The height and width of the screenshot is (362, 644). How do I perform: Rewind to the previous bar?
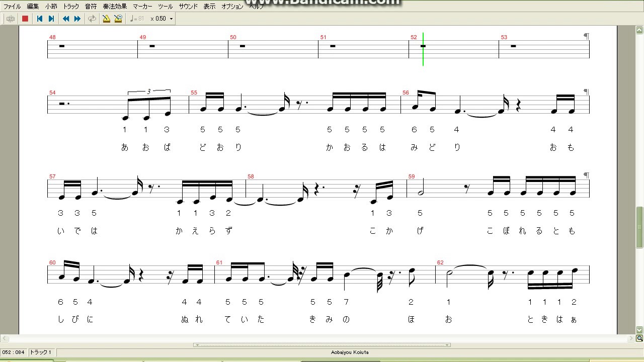(66, 19)
